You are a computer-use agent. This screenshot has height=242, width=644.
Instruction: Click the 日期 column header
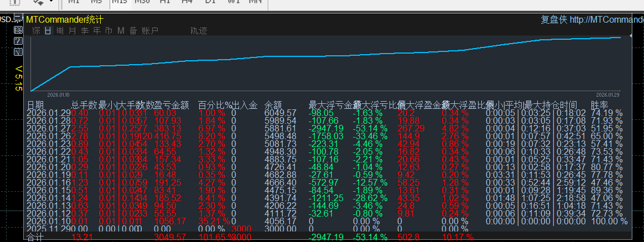pyautogui.click(x=35, y=106)
